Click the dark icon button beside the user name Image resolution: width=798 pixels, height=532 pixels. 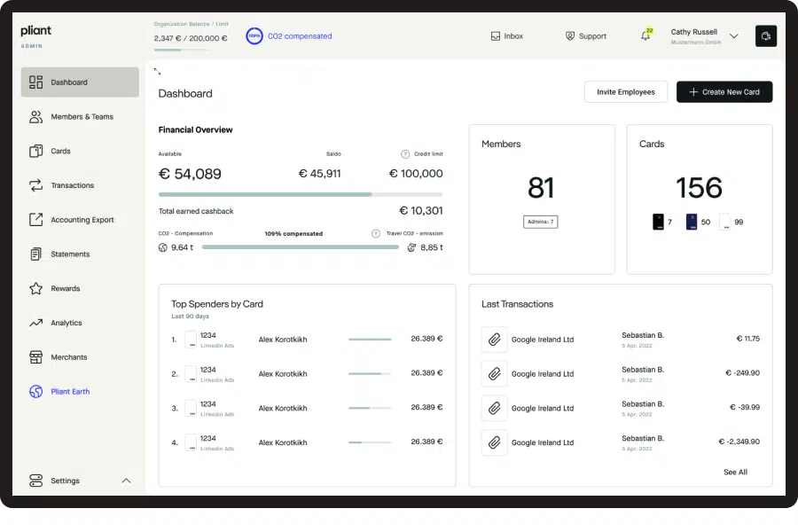point(765,36)
